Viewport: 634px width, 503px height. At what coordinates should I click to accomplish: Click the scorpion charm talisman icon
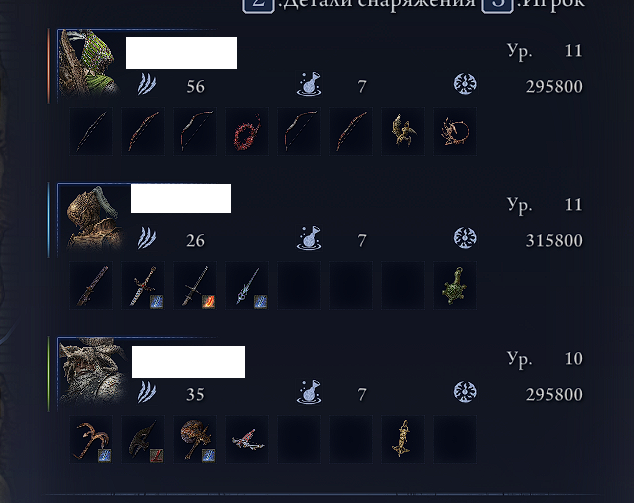point(455,131)
